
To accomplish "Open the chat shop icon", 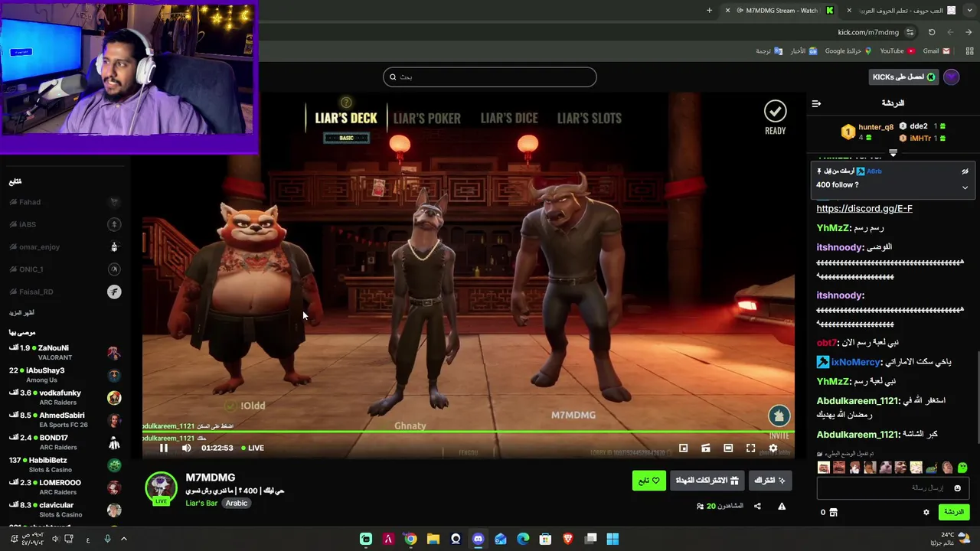I will pyautogui.click(x=833, y=512).
